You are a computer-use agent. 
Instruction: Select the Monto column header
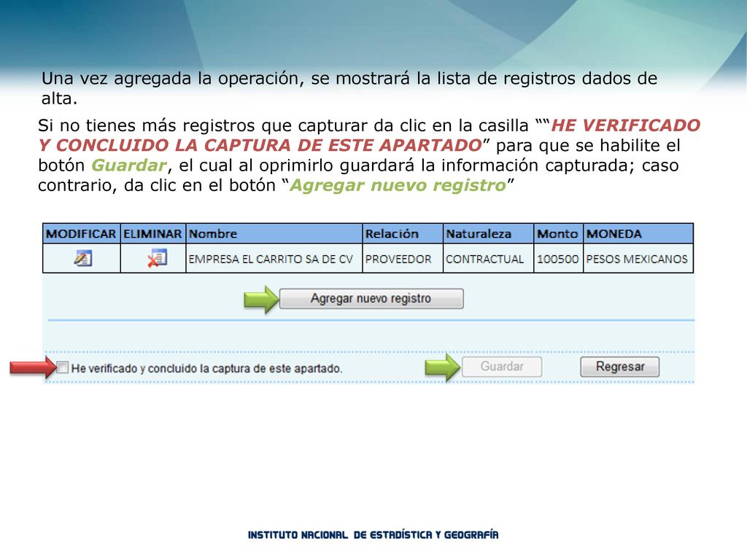pyautogui.click(x=558, y=234)
